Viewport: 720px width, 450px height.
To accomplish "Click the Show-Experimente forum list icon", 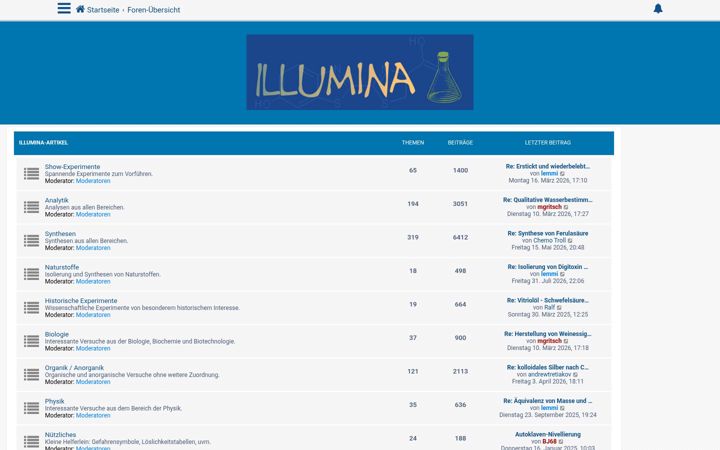I will point(31,174).
